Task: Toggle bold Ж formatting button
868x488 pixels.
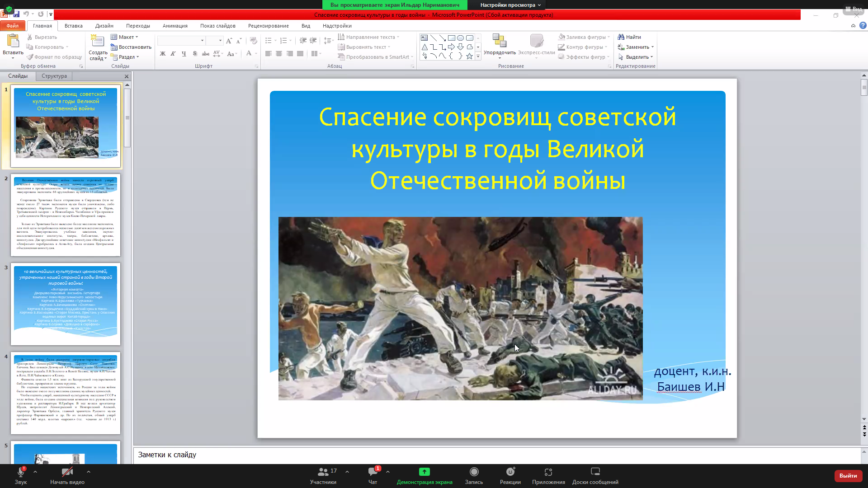Action: [x=162, y=54]
